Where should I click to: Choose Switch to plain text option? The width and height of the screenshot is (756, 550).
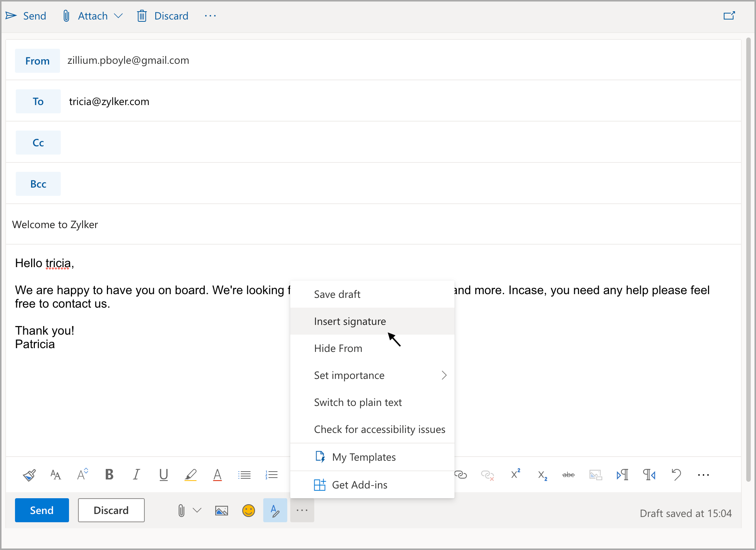point(358,403)
